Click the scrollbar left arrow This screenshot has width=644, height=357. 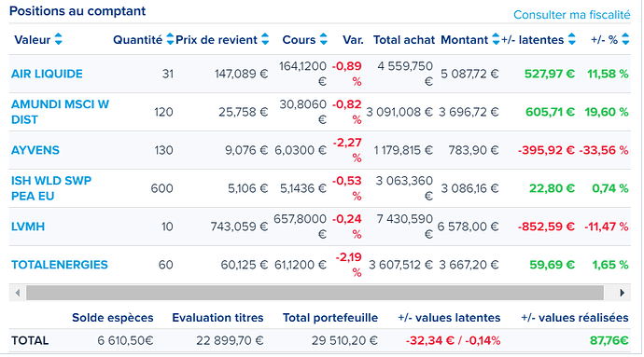click(x=17, y=293)
